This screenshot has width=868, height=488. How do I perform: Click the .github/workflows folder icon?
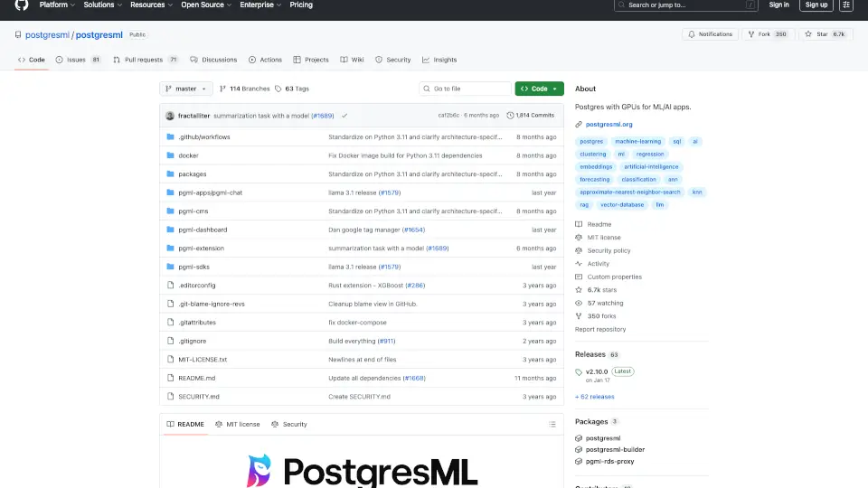170,136
